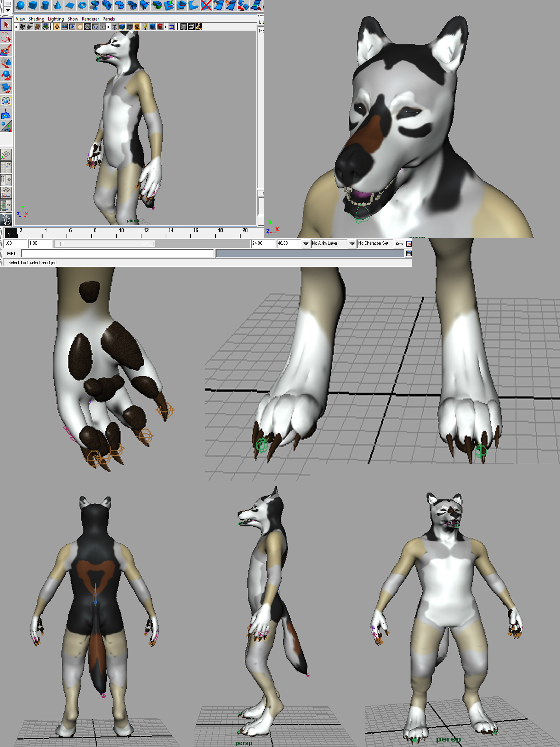The height and width of the screenshot is (747, 560).
Task: Create a NURBS plane from the shelf
Action: tap(70, 5)
